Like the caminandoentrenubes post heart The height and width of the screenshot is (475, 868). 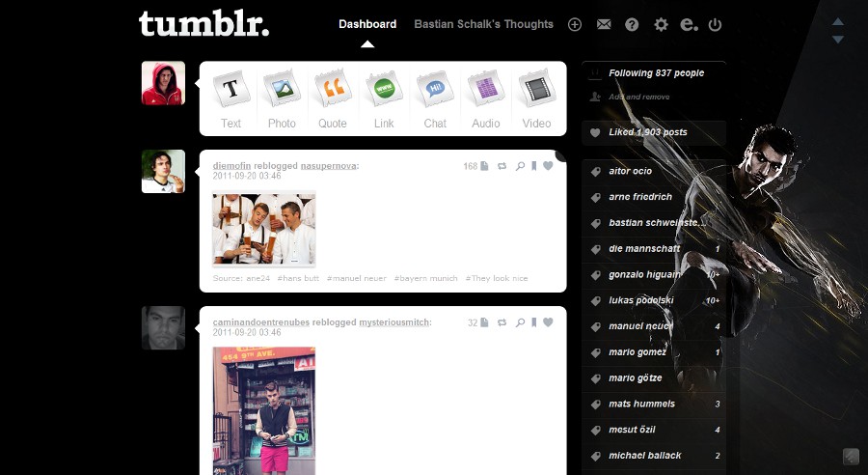click(x=548, y=322)
